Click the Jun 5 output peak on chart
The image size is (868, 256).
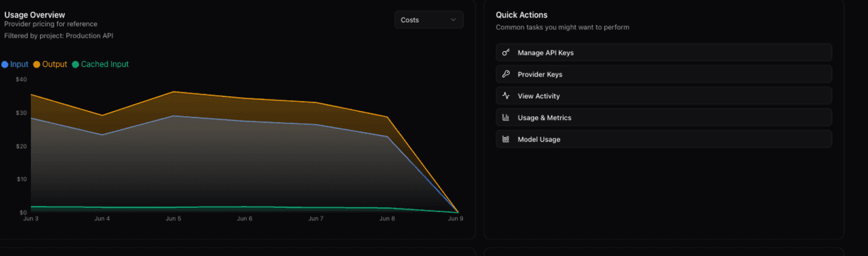point(174,92)
